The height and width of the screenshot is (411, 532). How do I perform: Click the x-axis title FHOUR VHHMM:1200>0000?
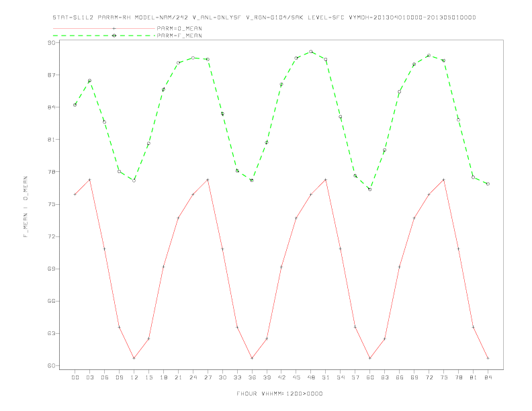[x=279, y=394]
